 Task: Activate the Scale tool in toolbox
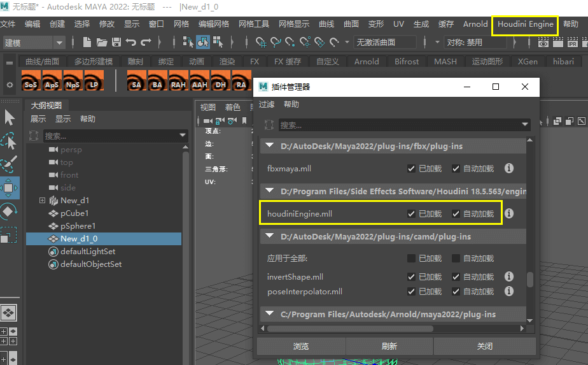pos(8,234)
